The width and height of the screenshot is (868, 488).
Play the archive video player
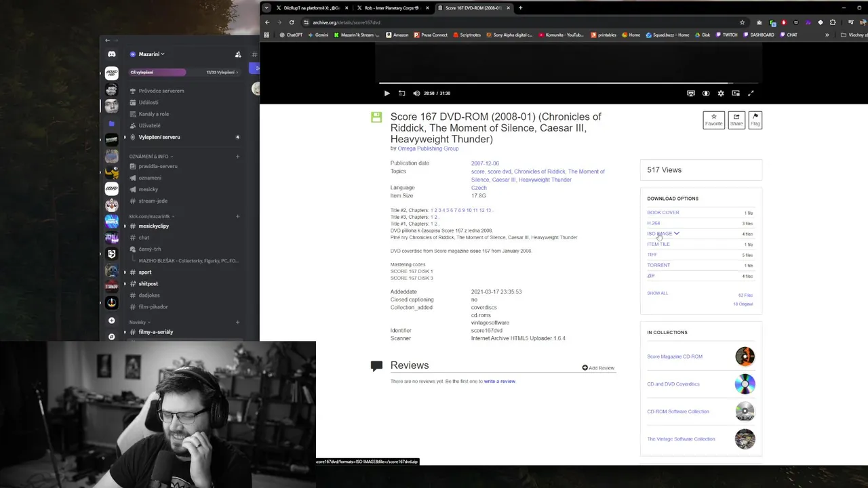[387, 94]
